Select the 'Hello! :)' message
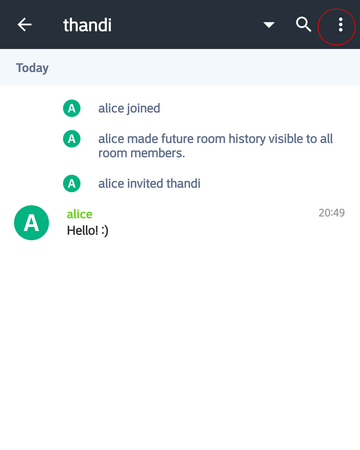 88,230
